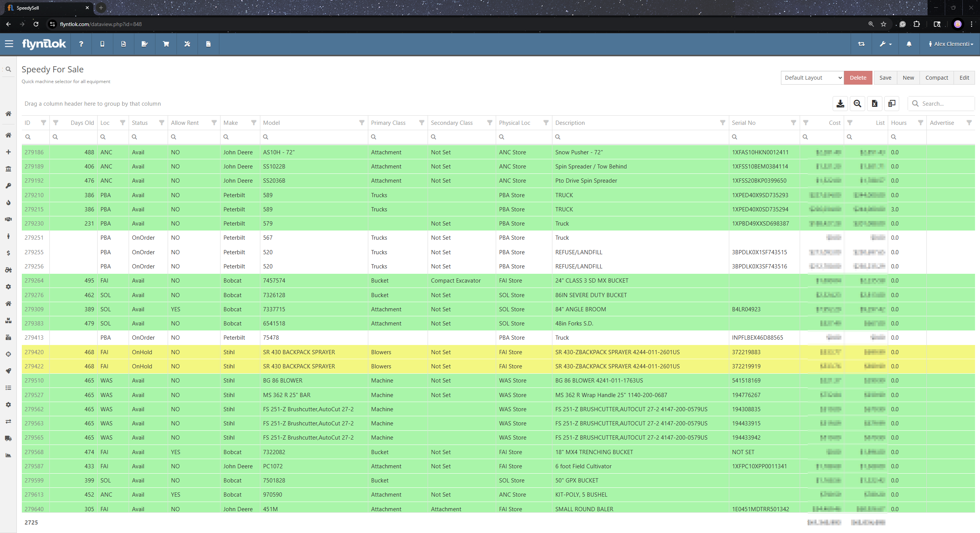The image size is (980, 533).
Task: Click the retweet arrows icon in the header
Action: (x=861, y=44)
